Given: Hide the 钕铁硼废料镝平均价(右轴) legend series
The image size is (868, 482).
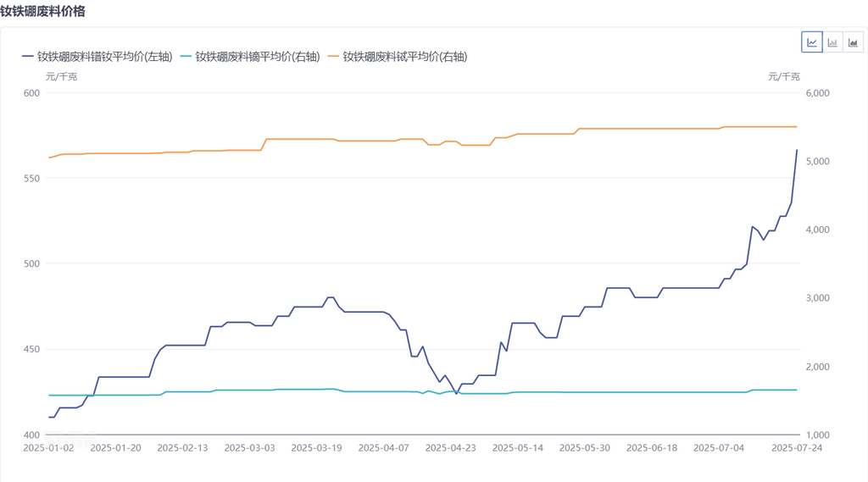Looking at the screenshot, I should pos(257,57).
